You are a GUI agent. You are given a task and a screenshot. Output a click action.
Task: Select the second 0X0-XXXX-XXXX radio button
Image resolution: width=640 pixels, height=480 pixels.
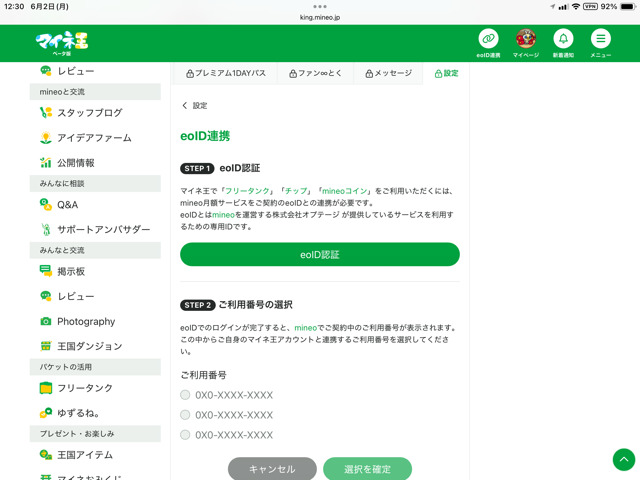pyautogui.click(x=185, y=415)
